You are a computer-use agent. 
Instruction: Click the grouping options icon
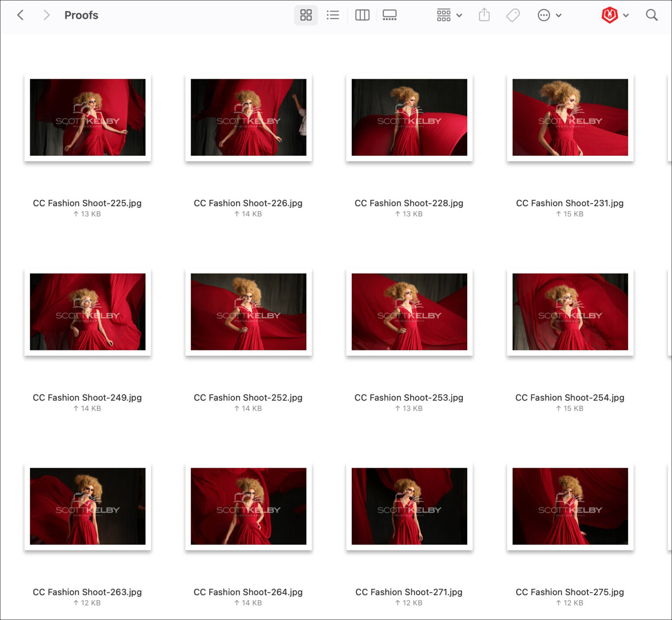click(444, 15)
